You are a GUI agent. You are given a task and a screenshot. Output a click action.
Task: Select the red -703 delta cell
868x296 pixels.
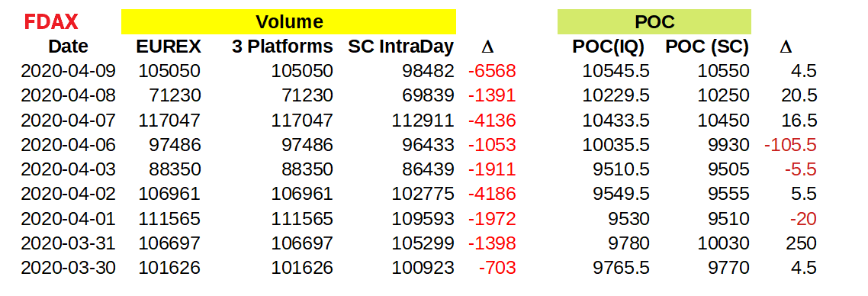[x=497, y=268]
